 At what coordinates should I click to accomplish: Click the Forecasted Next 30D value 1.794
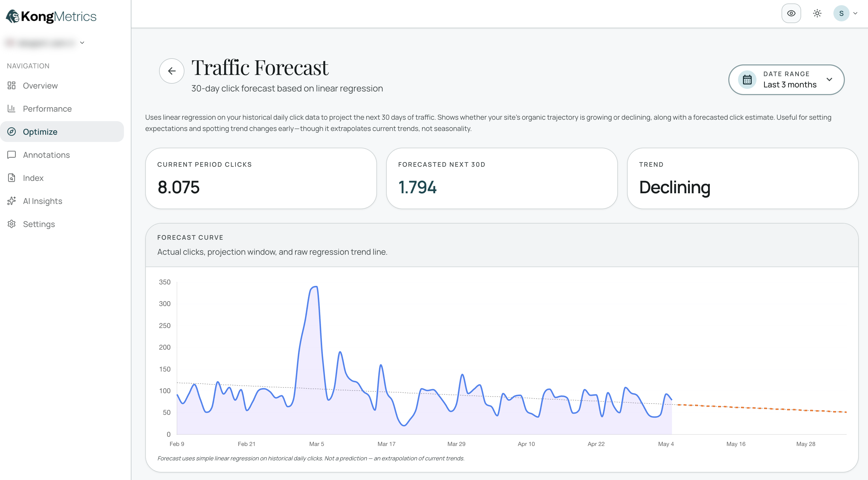click(417, 187)
